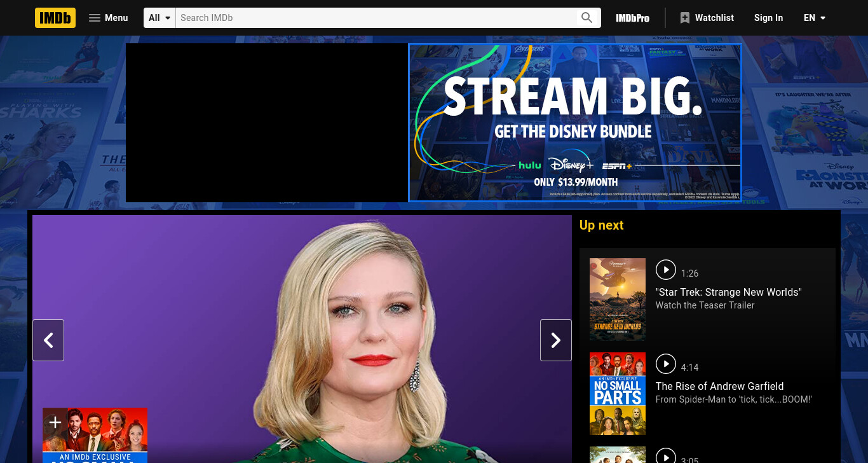Play Star Trek: Strange New Worlds trailer

point(666,270)
